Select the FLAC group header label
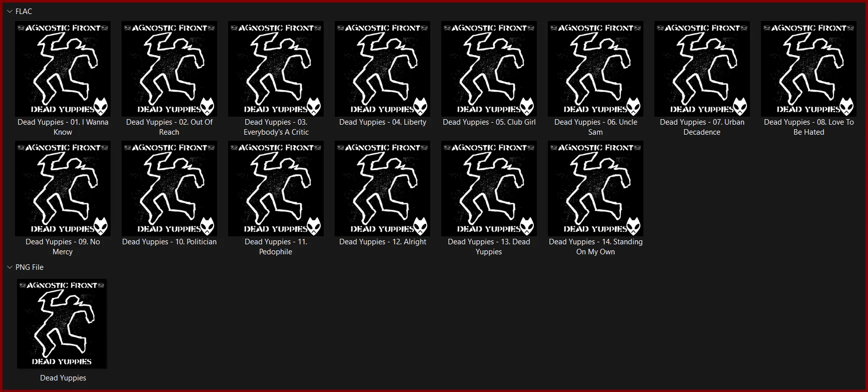 coord(24,12)
